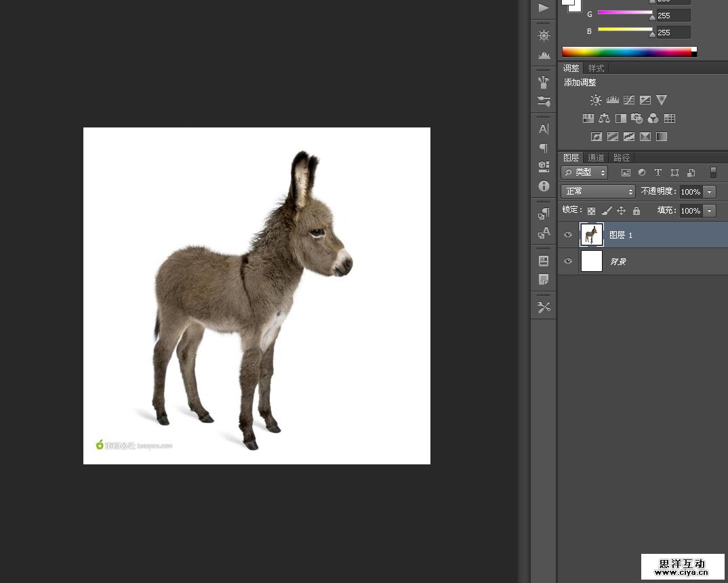Viewport: 728px width, 583px height.
Task: Toggle the lock all padlock
Action: (x=636, y=211)
